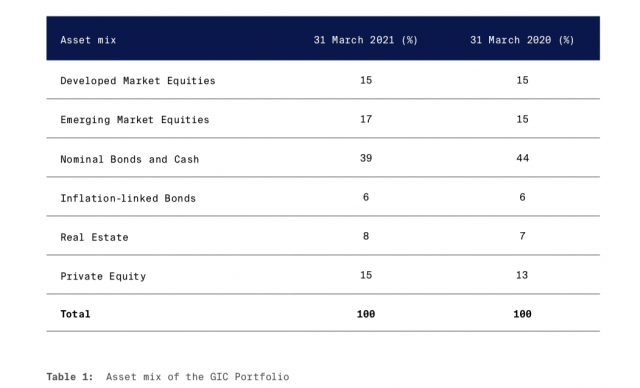Select the 31 March 2020 (%) header

click(x=522, y=40)
